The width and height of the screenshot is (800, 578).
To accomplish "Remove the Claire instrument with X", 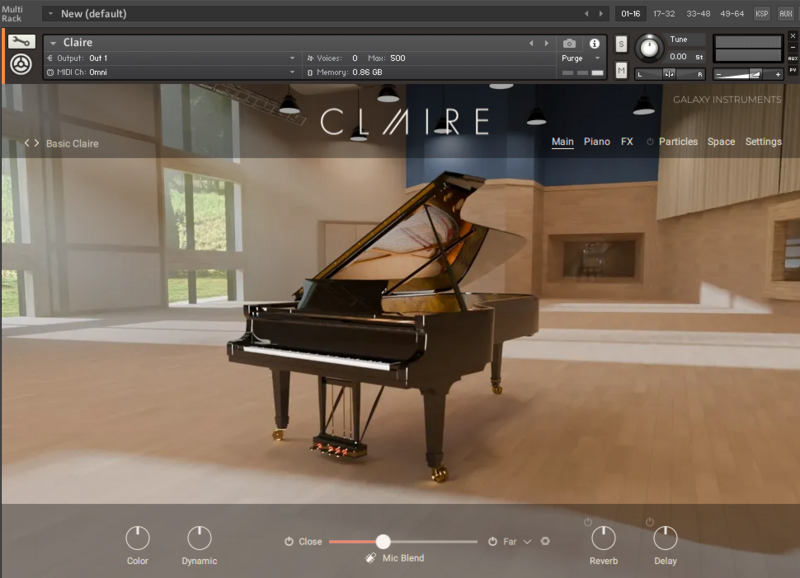I will [793, 36].
